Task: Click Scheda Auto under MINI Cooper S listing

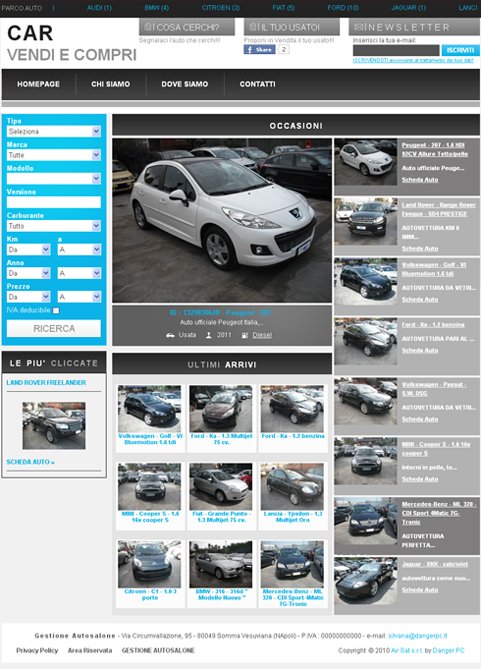Action: 420,479
